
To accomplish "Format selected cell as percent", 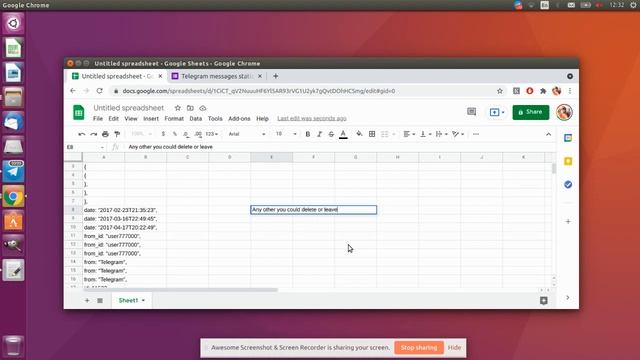I will [x=175, y=134].
